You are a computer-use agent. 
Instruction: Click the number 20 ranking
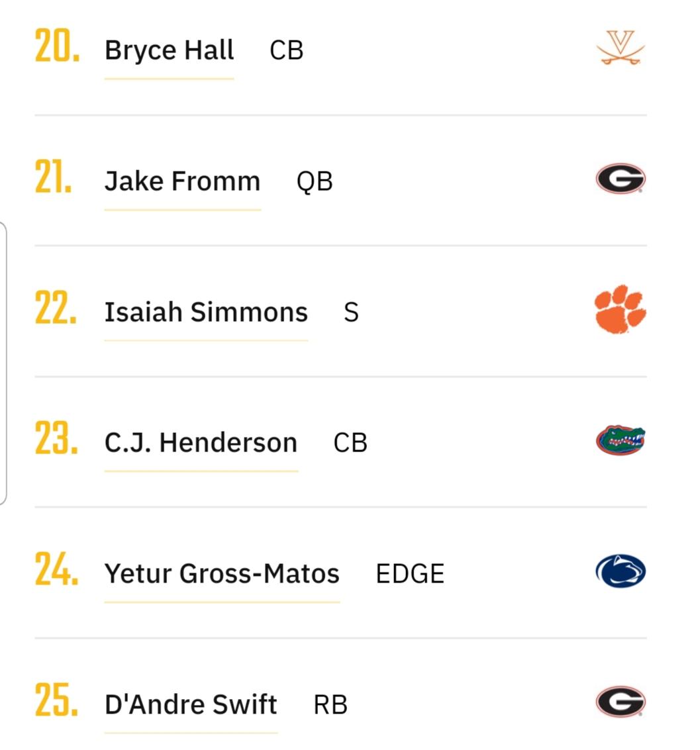[57, 46]
